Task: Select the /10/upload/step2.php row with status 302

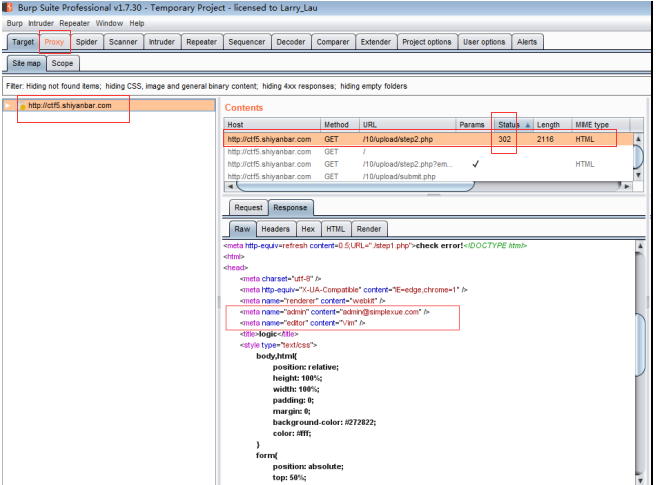Action: tap(428, 139)
